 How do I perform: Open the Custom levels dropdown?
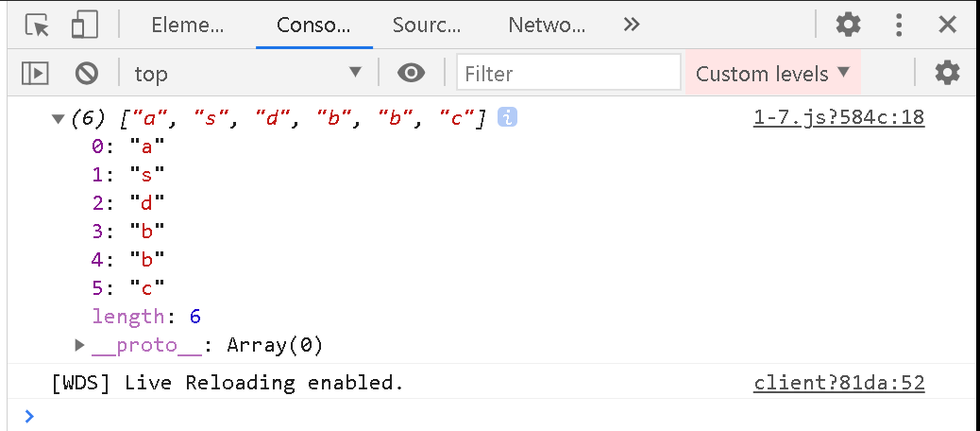pyautogui.click(x=773, y=74)
